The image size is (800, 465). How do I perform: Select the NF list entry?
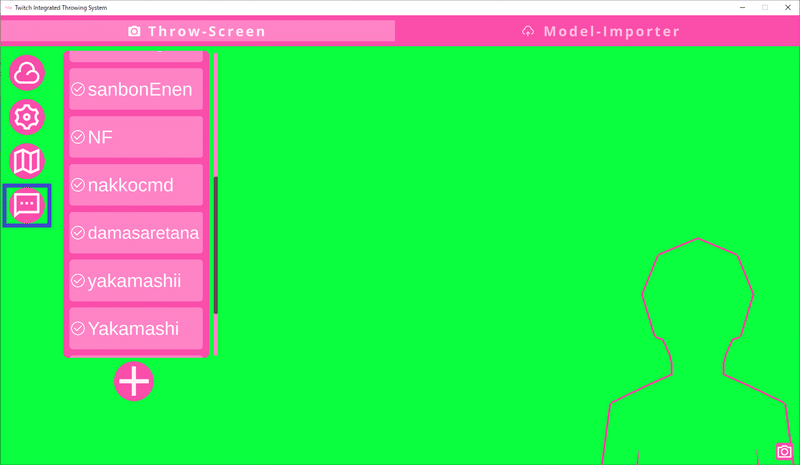136,137
